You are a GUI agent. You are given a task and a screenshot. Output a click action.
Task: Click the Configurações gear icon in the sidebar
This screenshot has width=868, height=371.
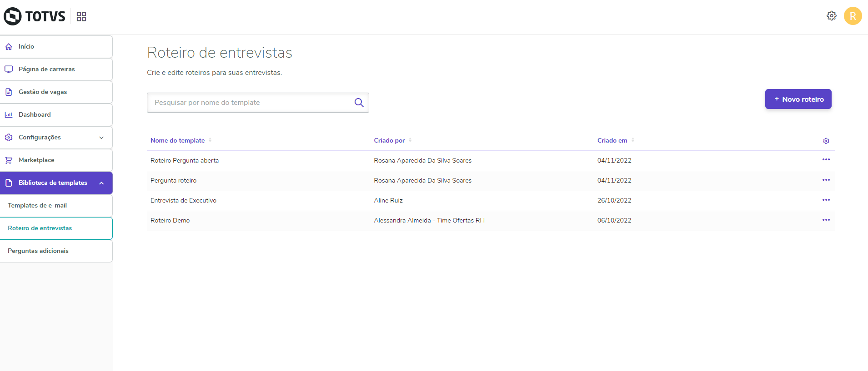[x=9, y=138]
